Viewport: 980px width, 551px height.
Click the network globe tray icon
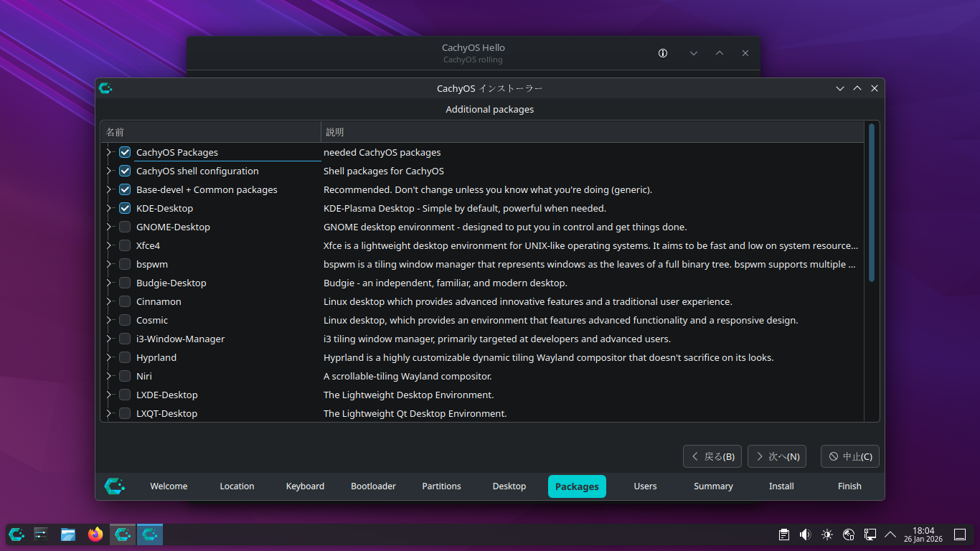point(849,534)
